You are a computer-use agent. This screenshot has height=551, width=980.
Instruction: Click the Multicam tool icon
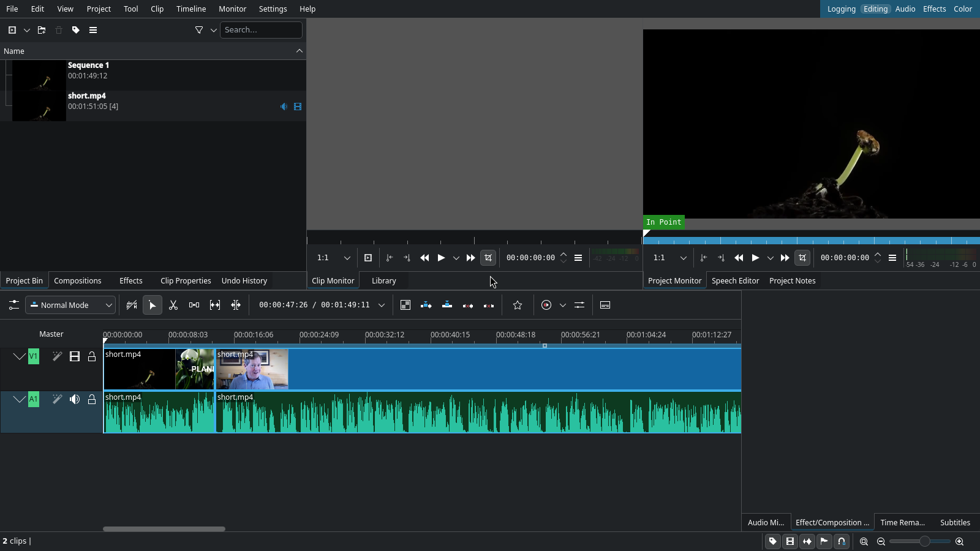pos(236,305)
